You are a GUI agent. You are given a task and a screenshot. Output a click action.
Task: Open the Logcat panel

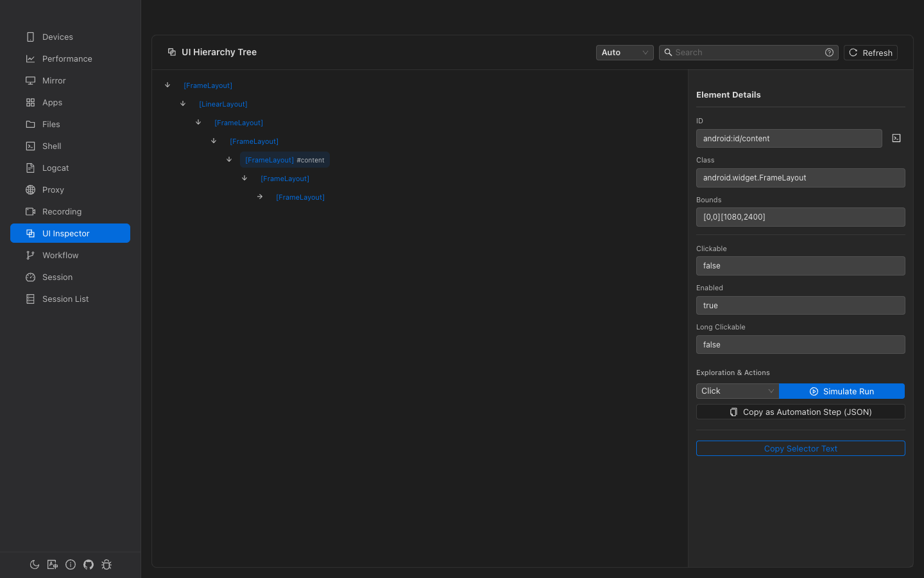[55, 168]
